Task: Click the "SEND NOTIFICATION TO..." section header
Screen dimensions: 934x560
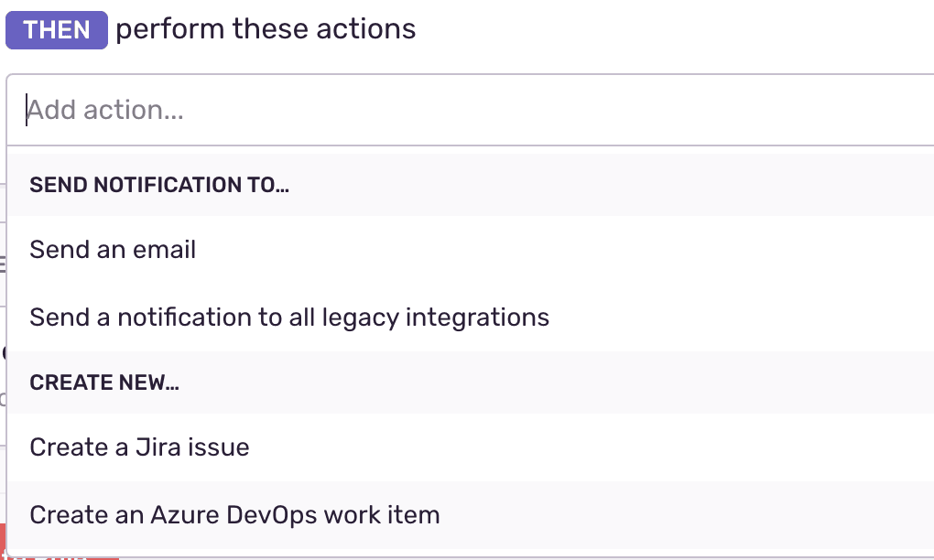Action: coord(158,184)
